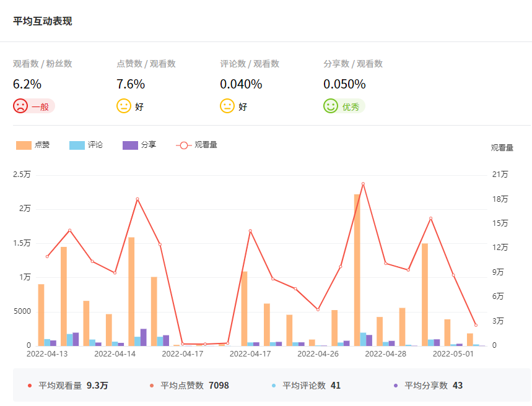Click the yellow neutral face under 评论数/观看数

tap(227, 106)
